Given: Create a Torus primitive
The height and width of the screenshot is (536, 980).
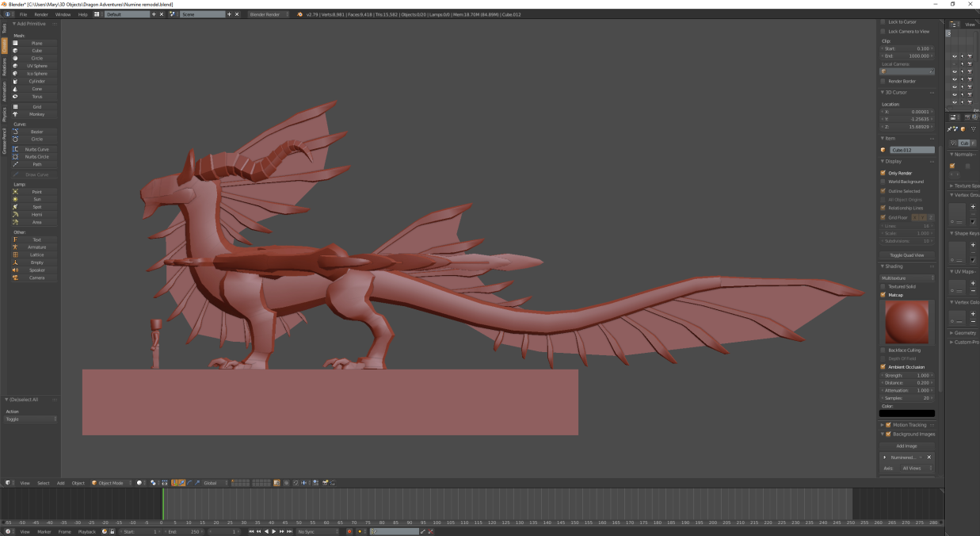Looking at the screenshot, I should (x=36, y=97).
